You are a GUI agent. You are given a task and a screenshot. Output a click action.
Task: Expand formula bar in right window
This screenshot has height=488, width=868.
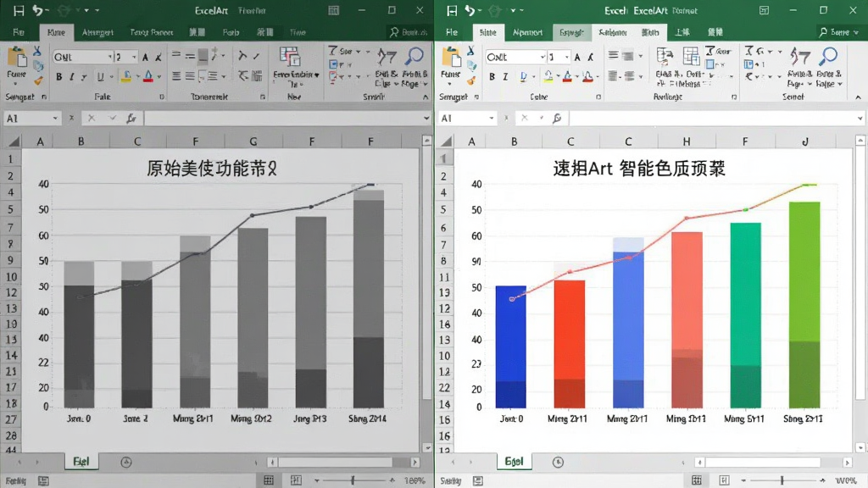[x=860, y=118]
